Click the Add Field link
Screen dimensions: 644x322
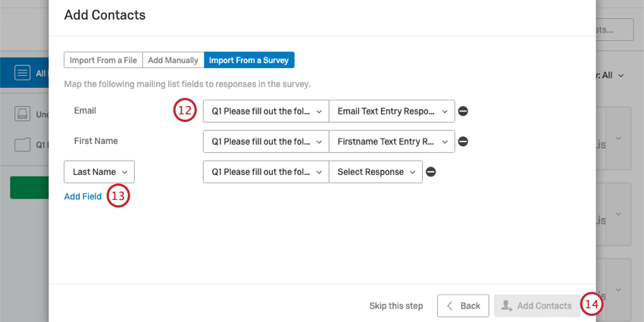point(83,197)
